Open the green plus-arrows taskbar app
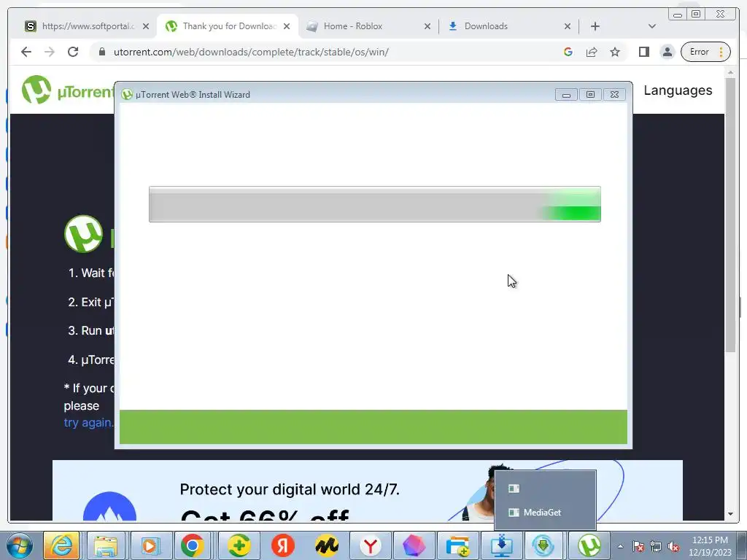Viewport: 747px width, 560px height. click(239, 545)
